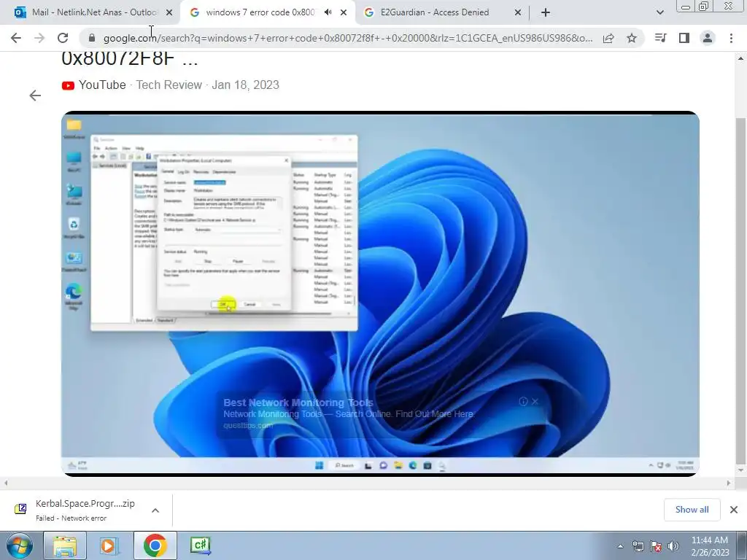The width and height of the screenshot is (747, 560).
Task: Open the Windows Start menu
Action: [20, 545]
